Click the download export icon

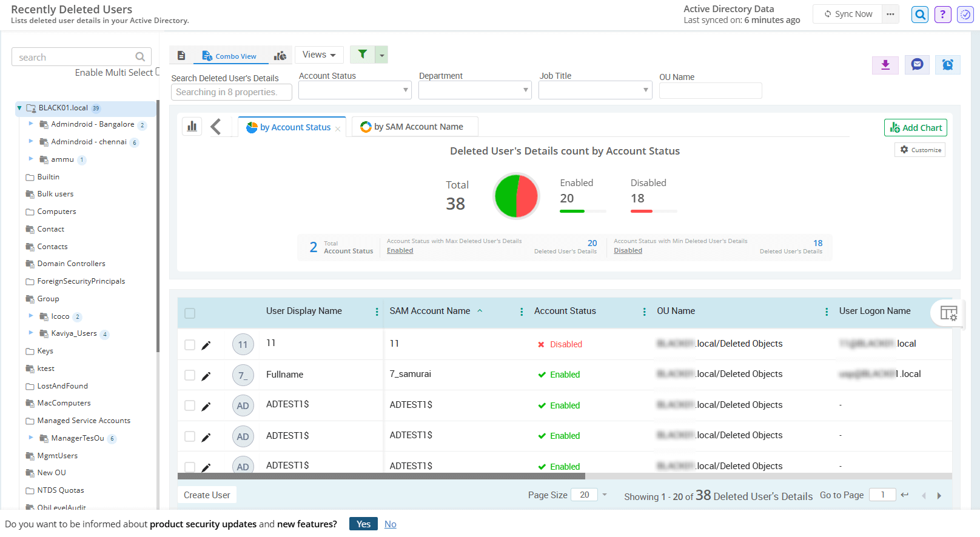coord(885,65)
